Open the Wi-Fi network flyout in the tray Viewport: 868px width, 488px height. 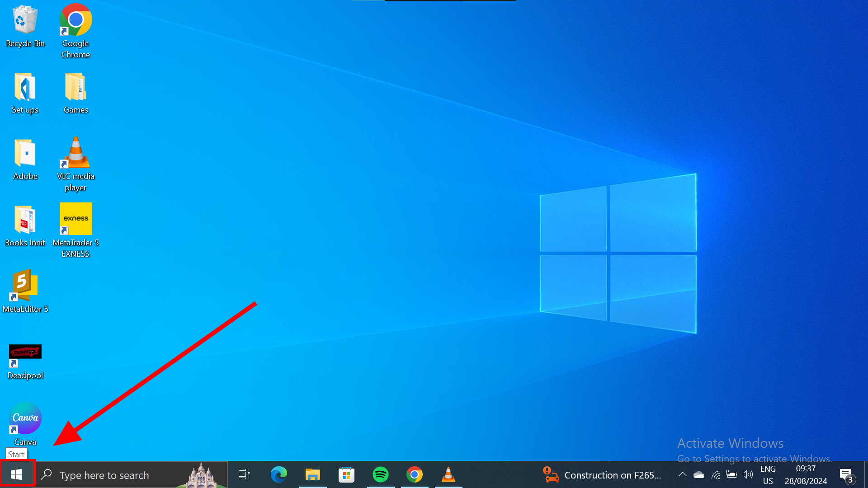(716, 474)
